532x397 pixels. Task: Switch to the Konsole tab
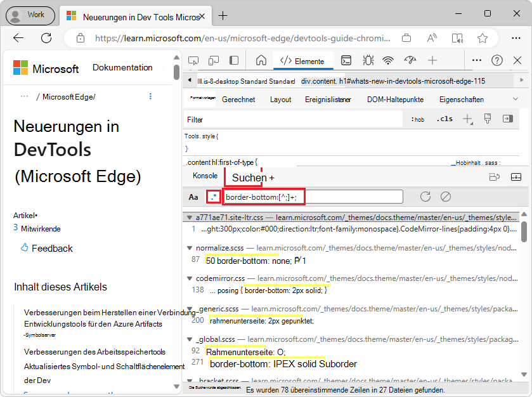point(204,175)
